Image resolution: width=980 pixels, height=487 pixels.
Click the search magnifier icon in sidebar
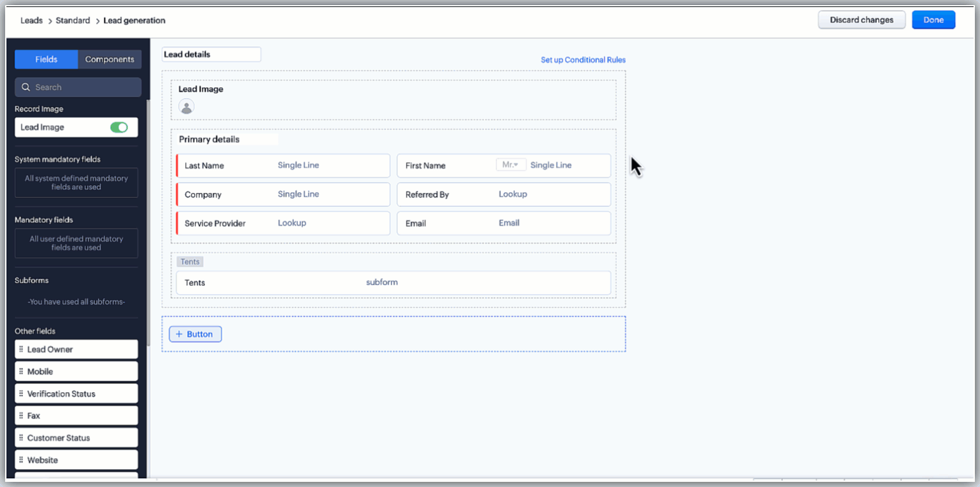tap(26, 87)
